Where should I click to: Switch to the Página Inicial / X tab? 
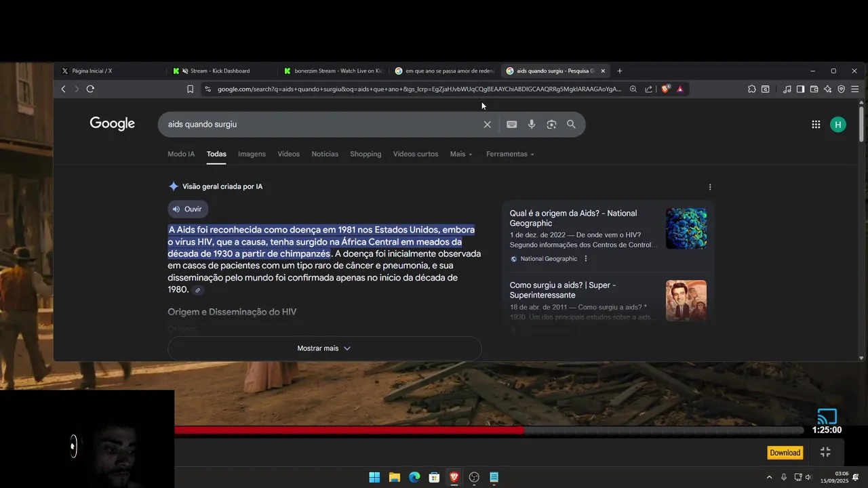(x=108, y=70)
